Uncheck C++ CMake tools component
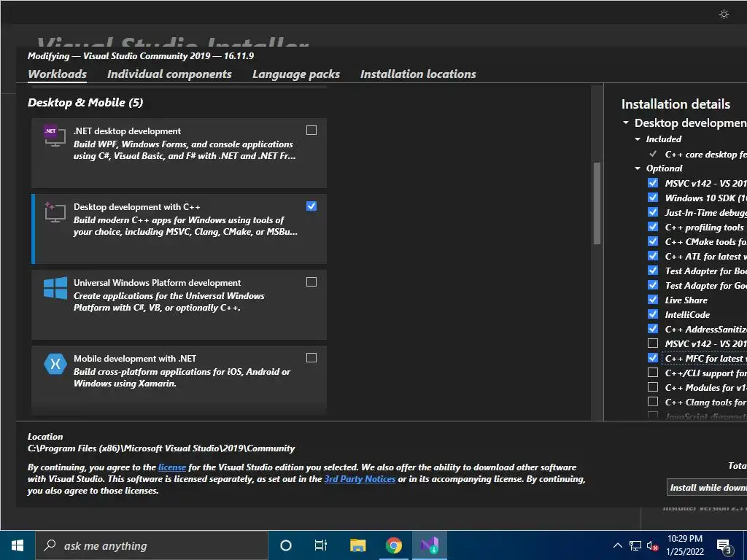The image size is (747, 560). pyautogui.click(x=653, y=241)
